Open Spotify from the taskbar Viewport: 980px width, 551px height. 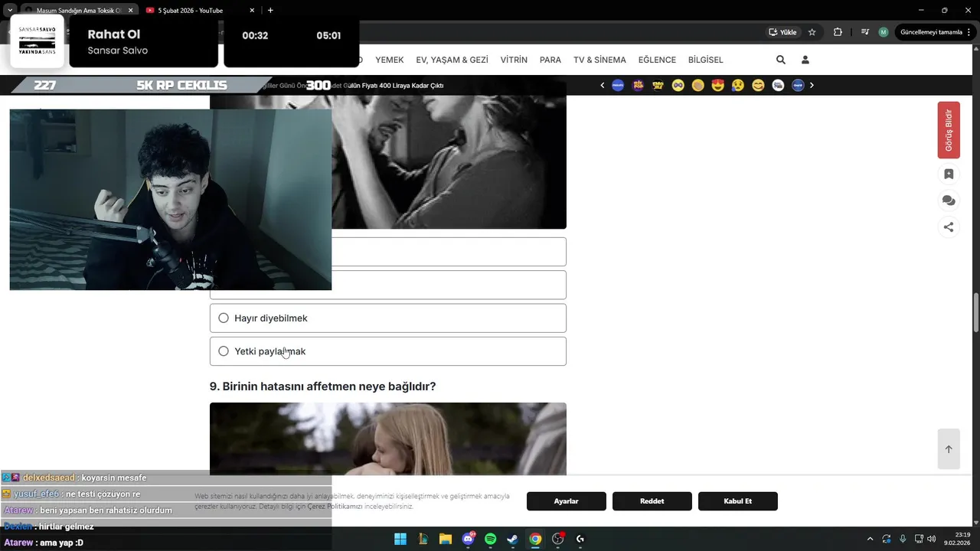491,539
